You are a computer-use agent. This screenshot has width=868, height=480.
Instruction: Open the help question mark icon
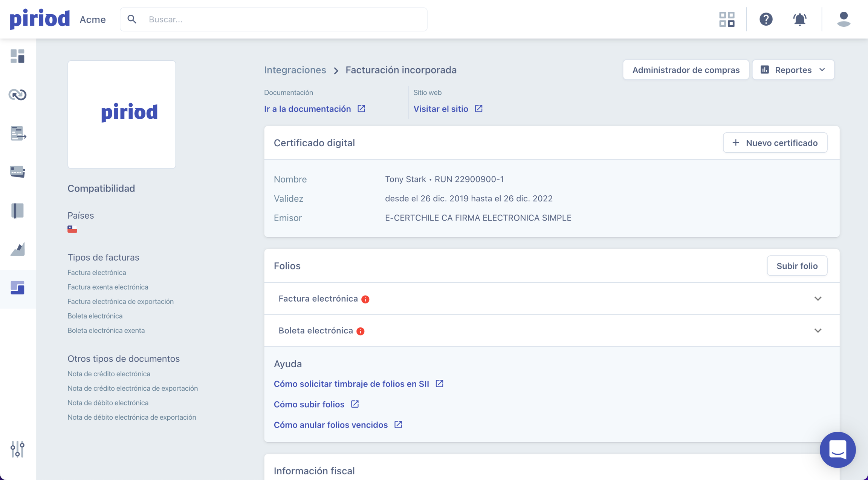[x=766, y=19]
